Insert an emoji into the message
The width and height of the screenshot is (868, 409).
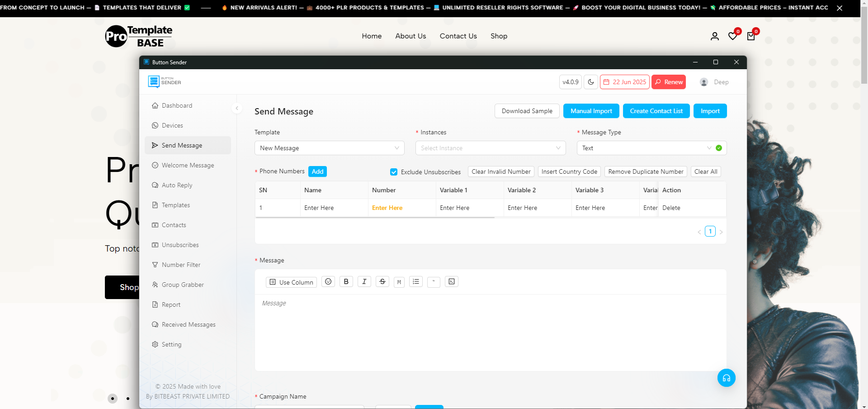(x=328, y=281)
